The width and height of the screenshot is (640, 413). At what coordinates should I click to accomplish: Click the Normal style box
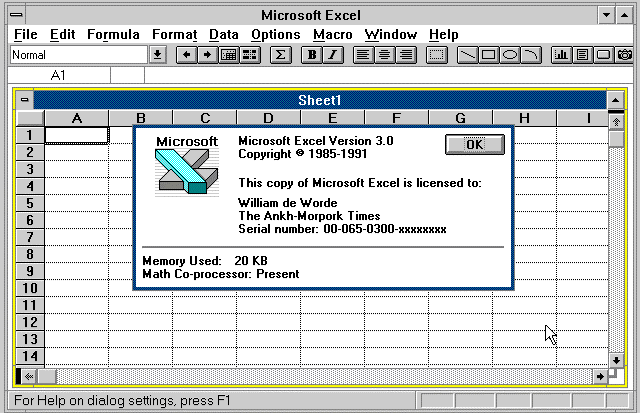tap(78, 55)
